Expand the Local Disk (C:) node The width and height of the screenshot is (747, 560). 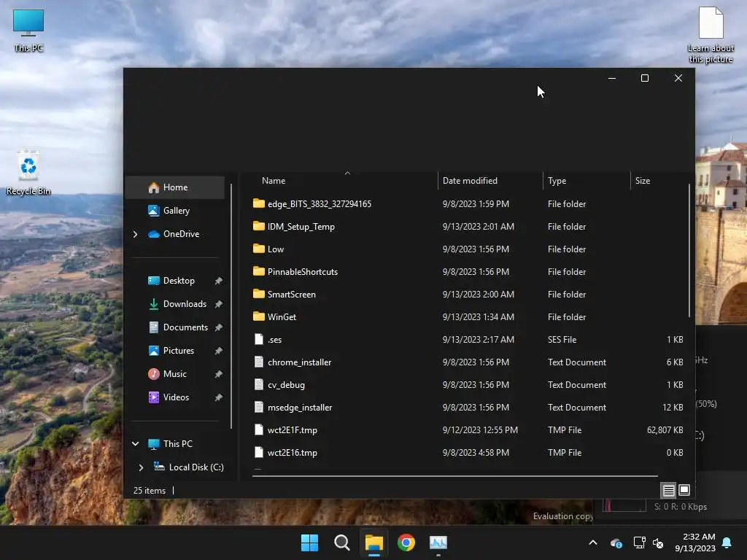point(141,467)
